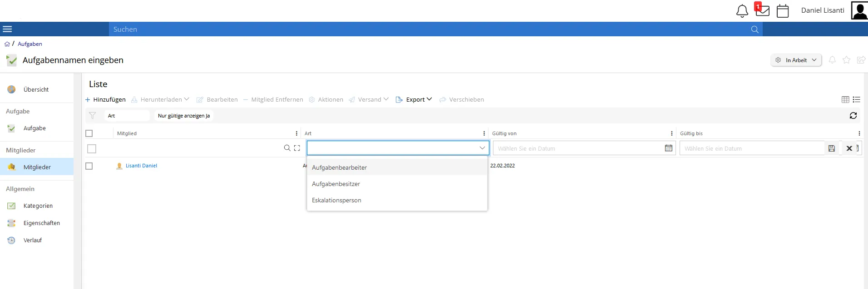The height and width of the screenshot is (289, 868).
Task: Click the date 22.02.2022 cell
Action: pyautogui.click(x=503, y=166)
